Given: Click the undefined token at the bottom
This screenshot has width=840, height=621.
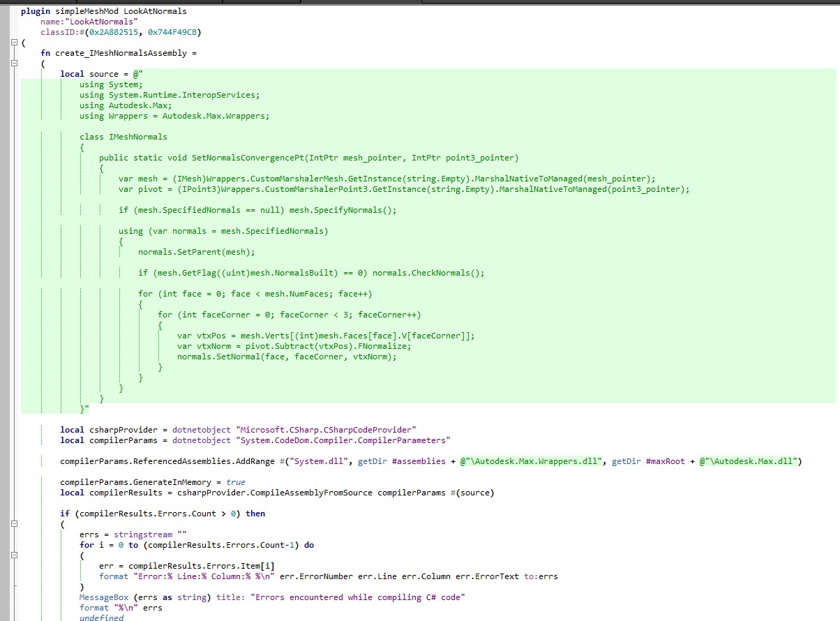Looking at the screenshot, I should (101, 618).
